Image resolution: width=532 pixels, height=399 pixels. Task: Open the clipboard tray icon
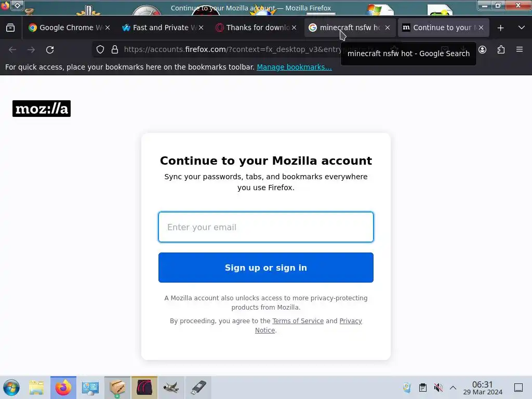423,388
